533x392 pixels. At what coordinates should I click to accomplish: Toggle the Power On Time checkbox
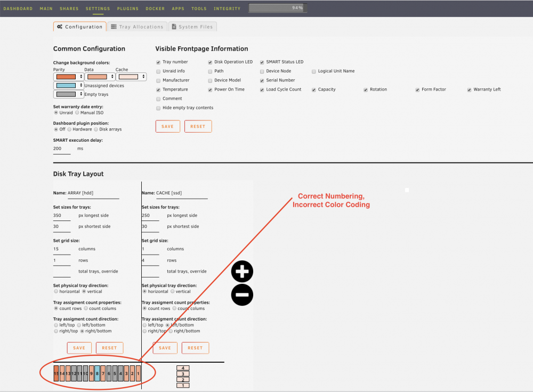click(210, 89)
